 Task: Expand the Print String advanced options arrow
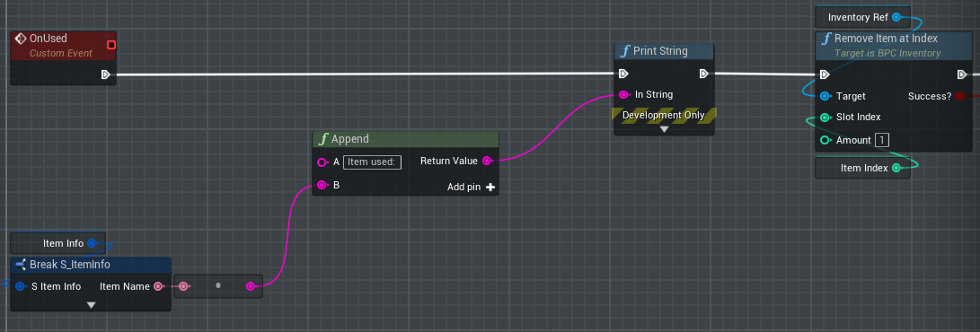pyautogui.click(x=665, y=129)
